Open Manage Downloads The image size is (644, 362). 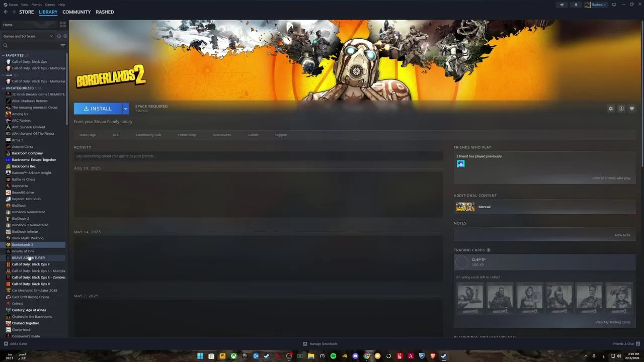coord(320,344)
